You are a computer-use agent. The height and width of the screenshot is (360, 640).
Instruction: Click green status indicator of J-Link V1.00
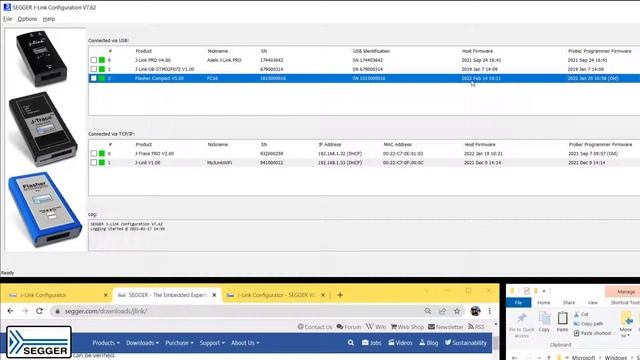(x=102, y=162)
